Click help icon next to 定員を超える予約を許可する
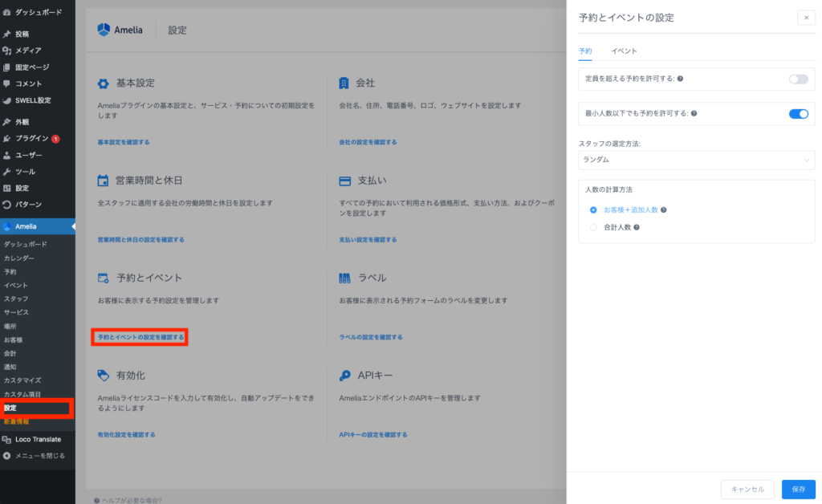822x504 pixels. [680, 79]
